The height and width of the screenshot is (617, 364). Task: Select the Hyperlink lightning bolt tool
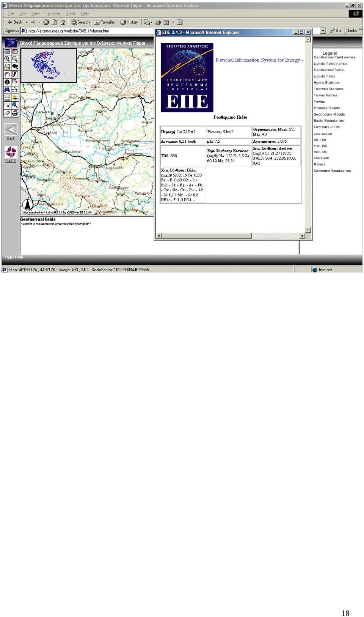[x=15, y=74]
